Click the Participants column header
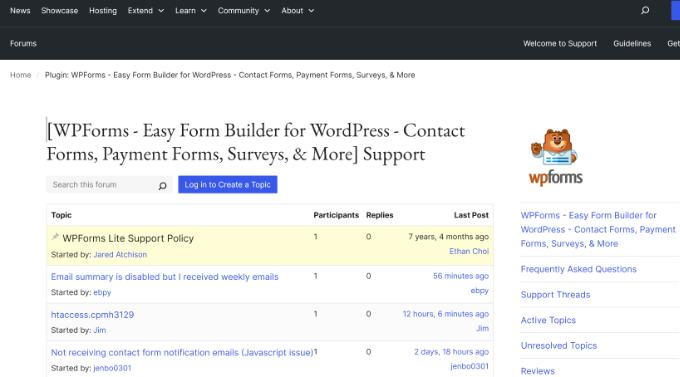This screenshot has width=680, height=377. (336, 215)
